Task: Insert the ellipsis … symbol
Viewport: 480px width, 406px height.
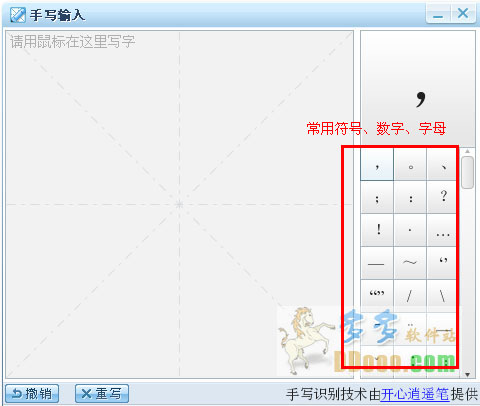Action: 442,230
